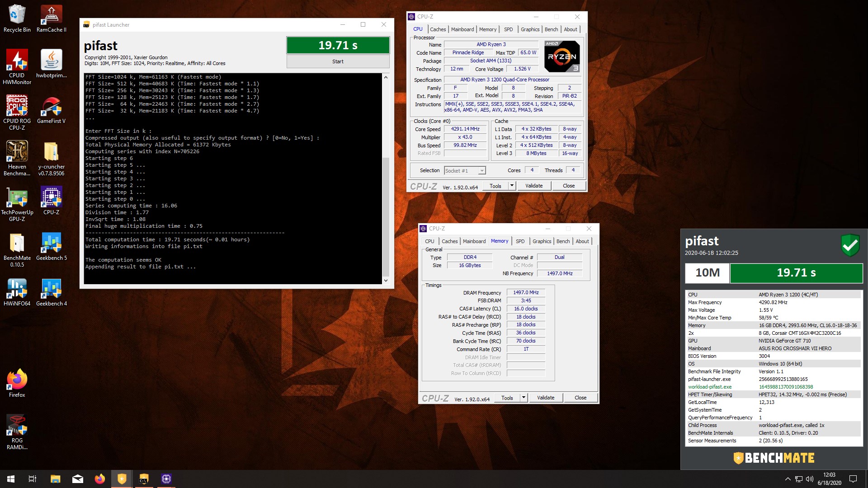868x488 pixels.
Task: Open Bench tab in top CPU-Z
Action: pyautogui.click(x=551, y=29)
